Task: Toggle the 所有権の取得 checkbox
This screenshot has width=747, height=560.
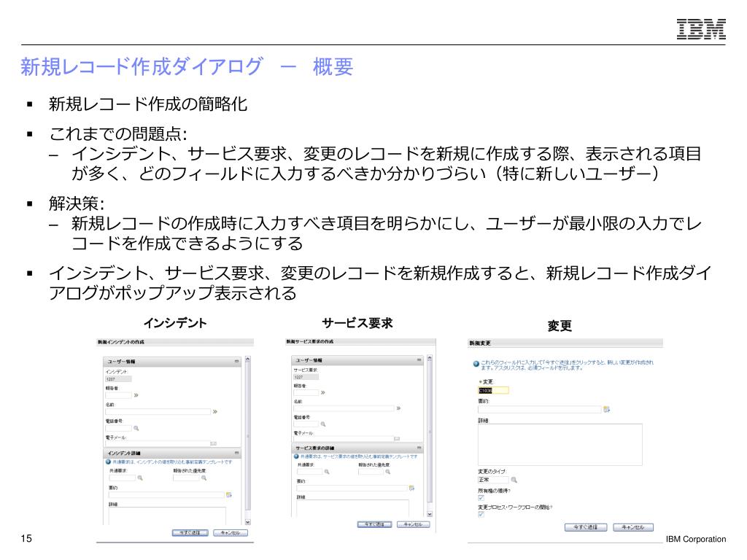Action: 481,497
